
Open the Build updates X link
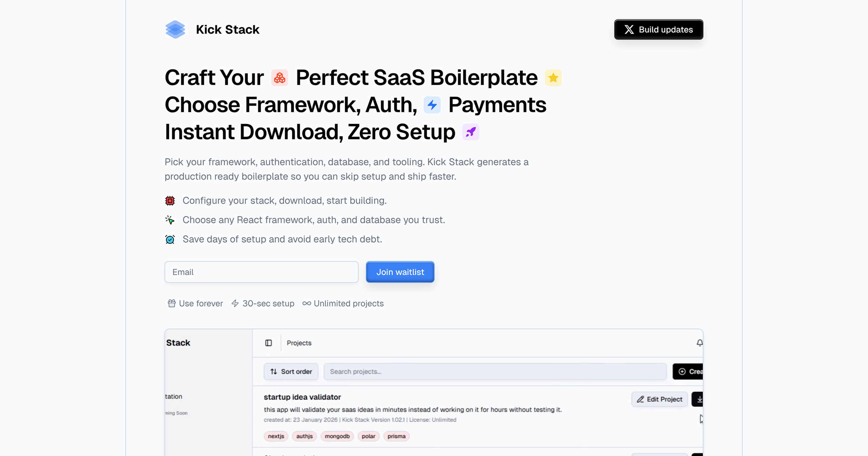click(x=659, y=30)
